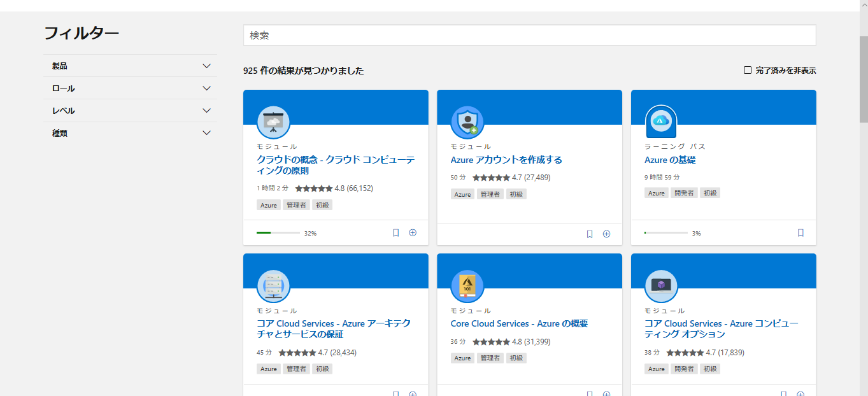Open コア Cloud Services - Azure アーキテクチャ module
868x396 pixels.
tap(334, 329)
